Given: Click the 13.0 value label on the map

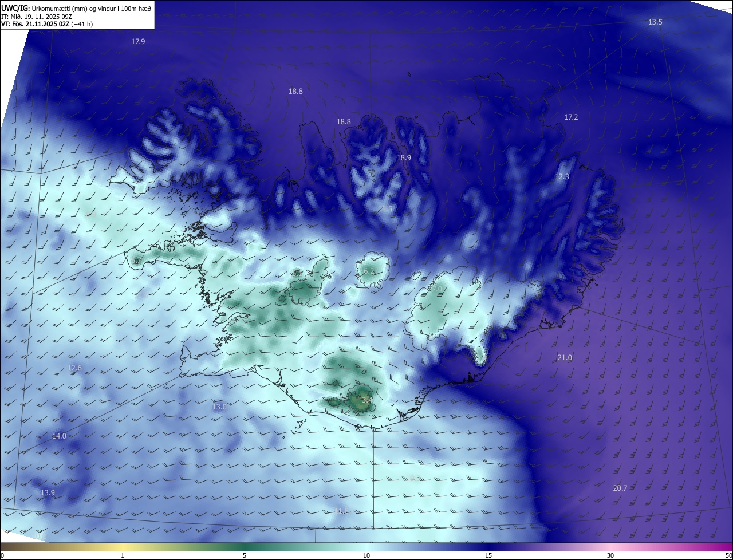Looking at the screenshot, I should click(219, 407).
